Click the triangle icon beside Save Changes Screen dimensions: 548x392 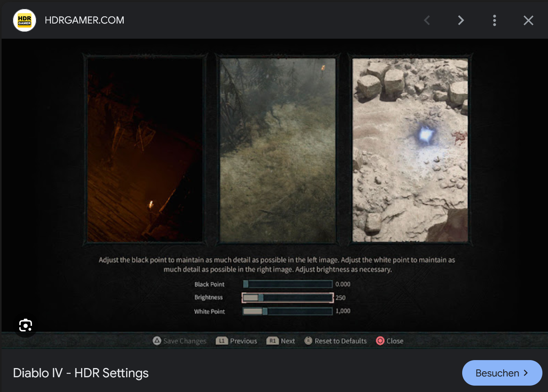coord(157,341)
